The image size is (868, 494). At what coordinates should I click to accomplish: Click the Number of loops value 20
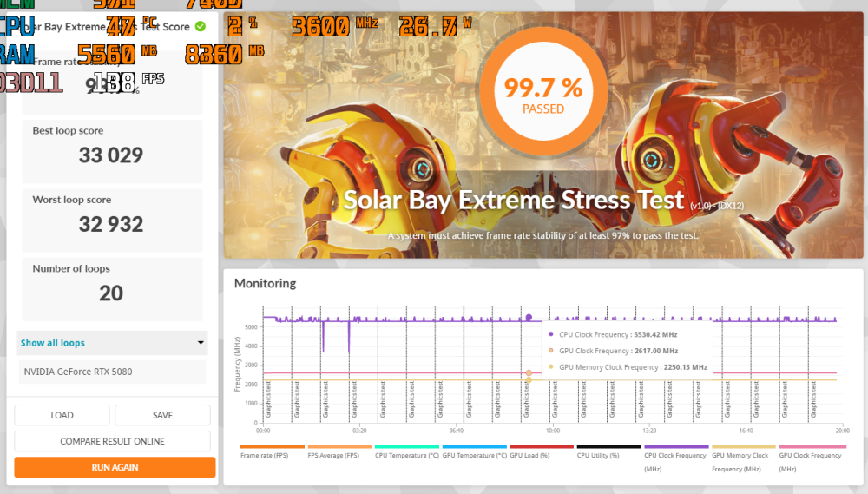click(x=111, y=293)
